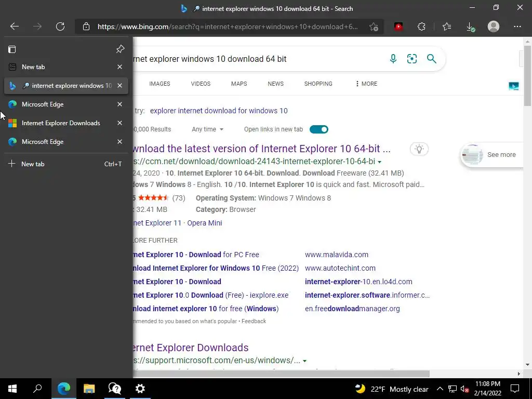Open the en.freedownloadmanager.org link
532x399 pixels.
[352, 309]
